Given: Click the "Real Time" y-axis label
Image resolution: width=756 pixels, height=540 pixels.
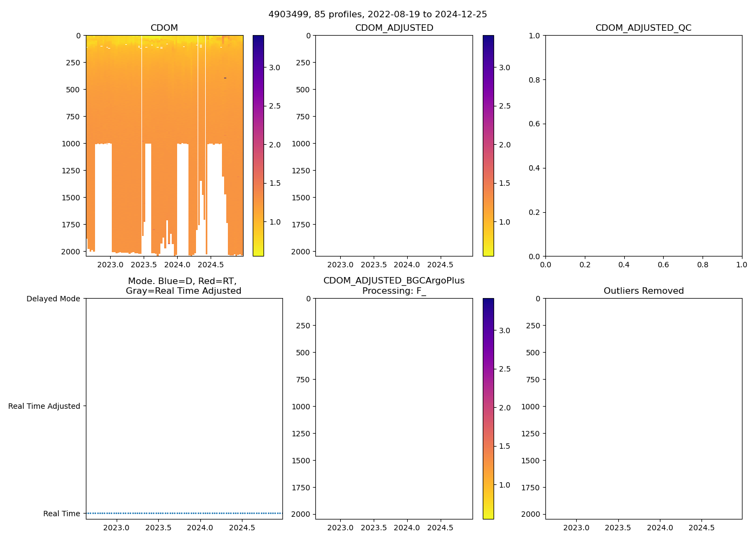Looking at the screenshot, I should point(61,514).
